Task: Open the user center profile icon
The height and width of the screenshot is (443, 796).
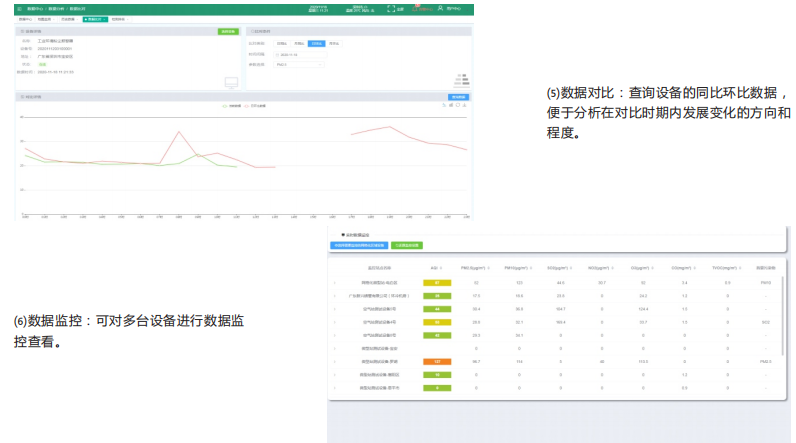Action: point(442,8)
